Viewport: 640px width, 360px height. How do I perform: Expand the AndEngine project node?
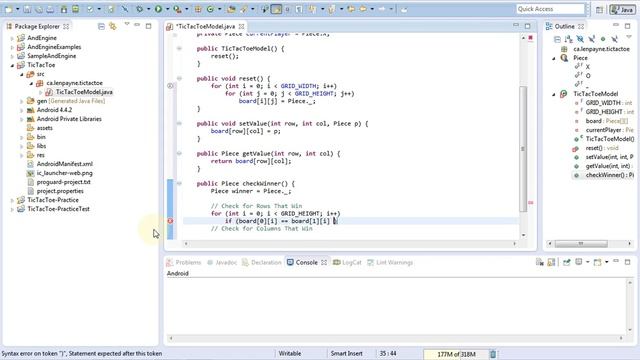12,38
